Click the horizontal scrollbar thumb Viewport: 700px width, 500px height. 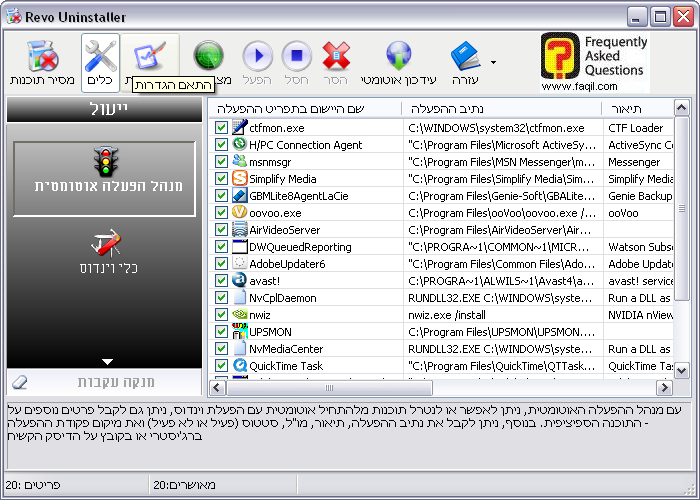pyautogui.click(x=329, y=388)
